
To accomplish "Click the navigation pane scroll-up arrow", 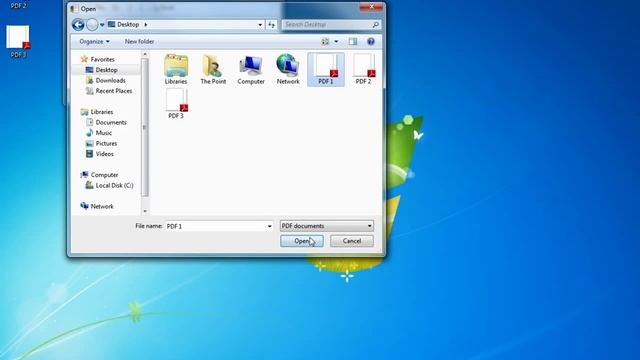I will 144,54.
